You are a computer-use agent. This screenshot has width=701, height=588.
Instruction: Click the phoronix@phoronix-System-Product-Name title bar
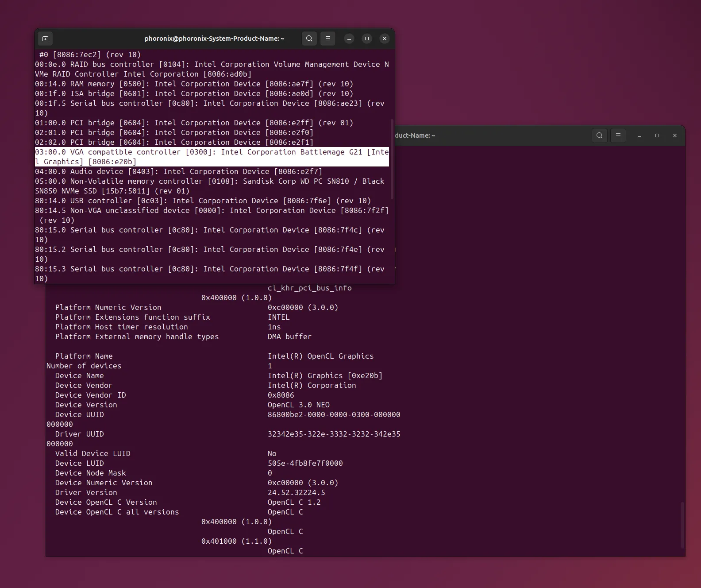[214, 39]
